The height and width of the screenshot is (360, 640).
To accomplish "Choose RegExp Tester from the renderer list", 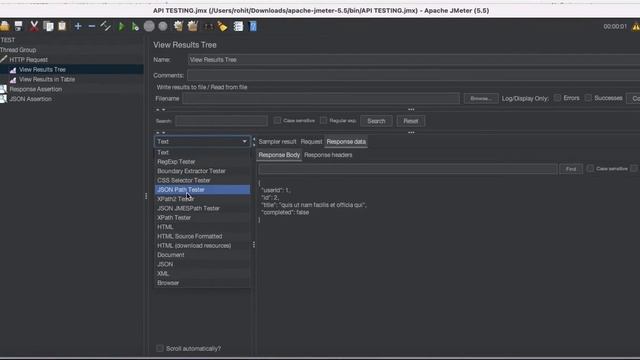I will 202,162.
